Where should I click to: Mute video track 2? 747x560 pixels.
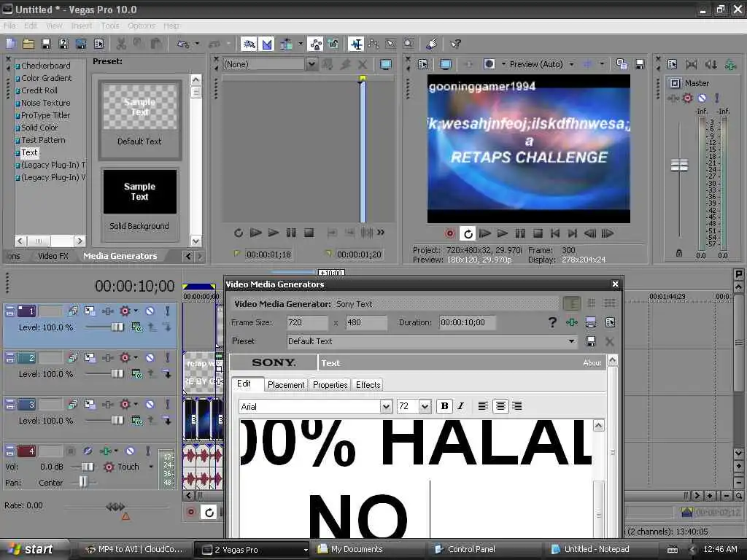pyautogui.click(x=150, y=357)
